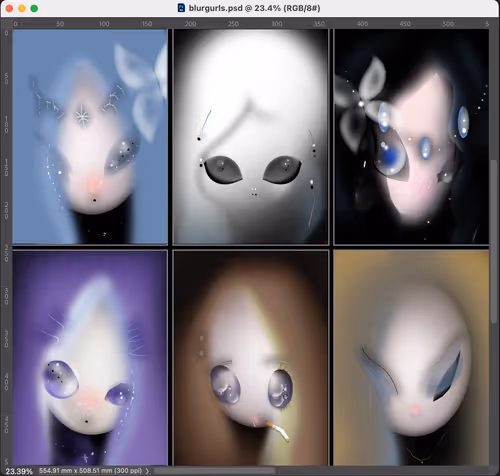This screenshot has height=476, width=500.
Task: Select the tan-background closed-eye portrait
Action: tap(411, 358)
